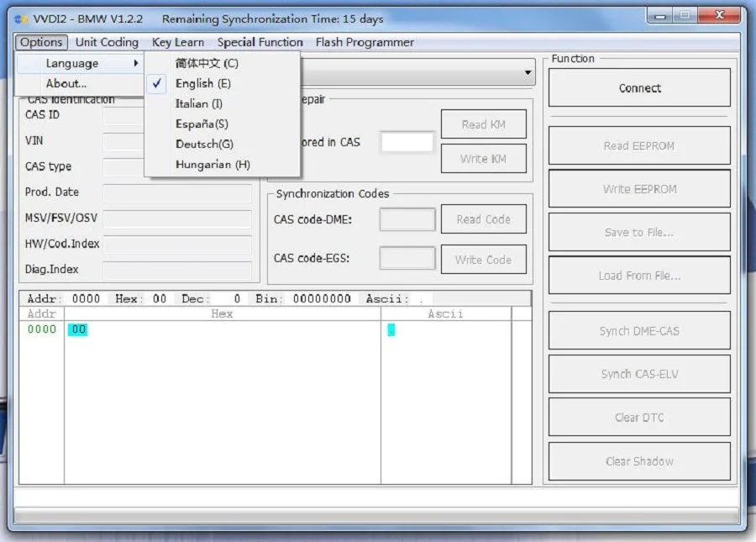Image resolution: width=756 pixels, height=542 pixels.
Task: Click the Ascii column header
Action: (x=445, y=314)
